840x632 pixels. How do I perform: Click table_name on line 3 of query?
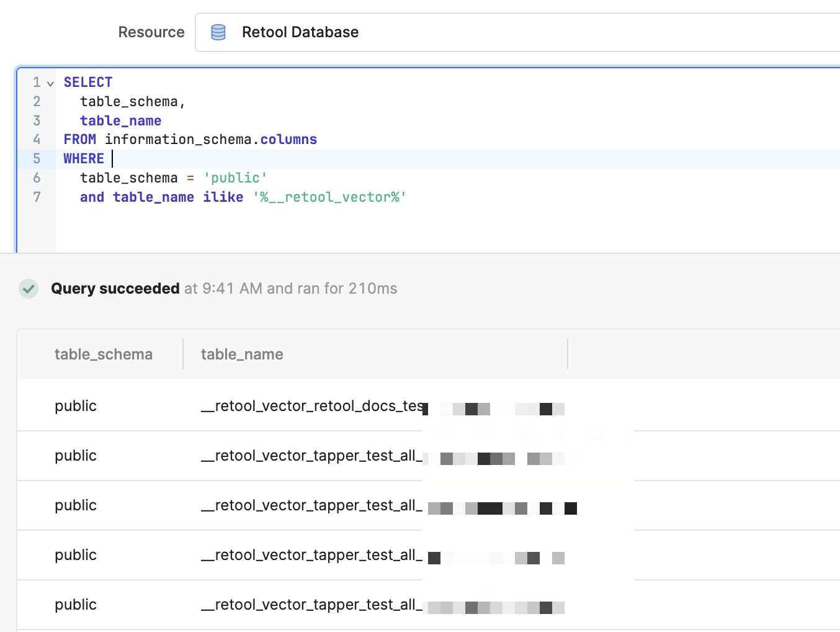coord(120,121)
